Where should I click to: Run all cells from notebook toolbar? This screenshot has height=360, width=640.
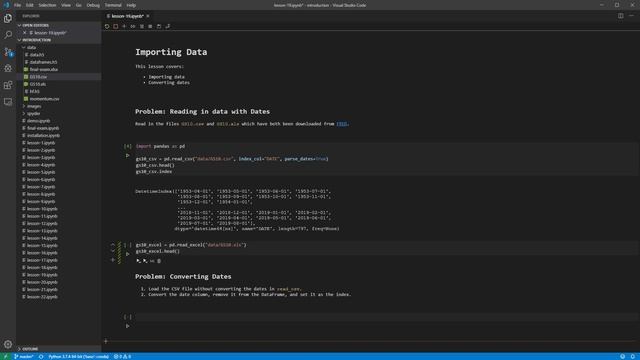tap(133, 26)
